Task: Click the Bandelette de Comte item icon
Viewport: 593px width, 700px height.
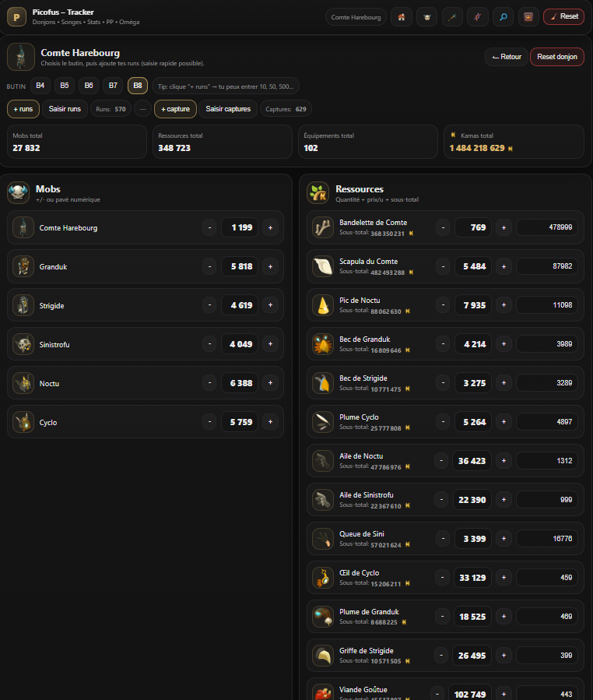Action: (323, 227)
